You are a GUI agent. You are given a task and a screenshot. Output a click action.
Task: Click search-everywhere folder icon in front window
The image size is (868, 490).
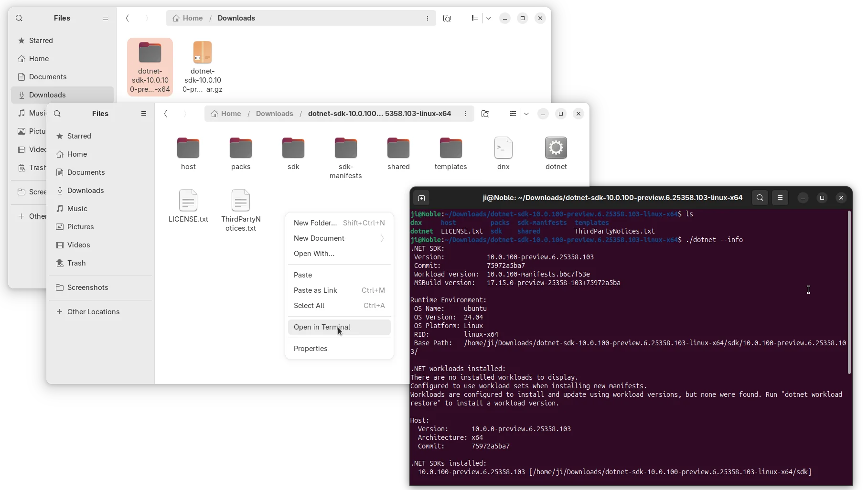coord(485,114)
